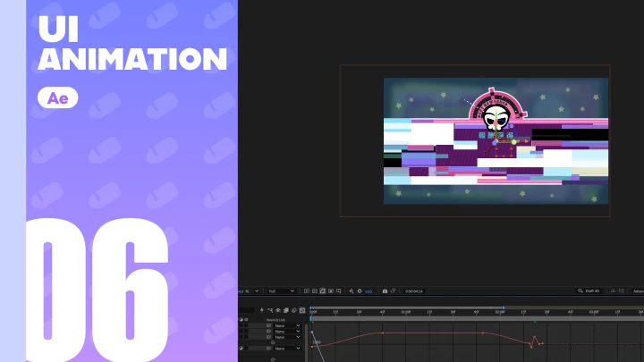
Task: Click the timeline vertical scrollbar
Action: pos(307,342)
